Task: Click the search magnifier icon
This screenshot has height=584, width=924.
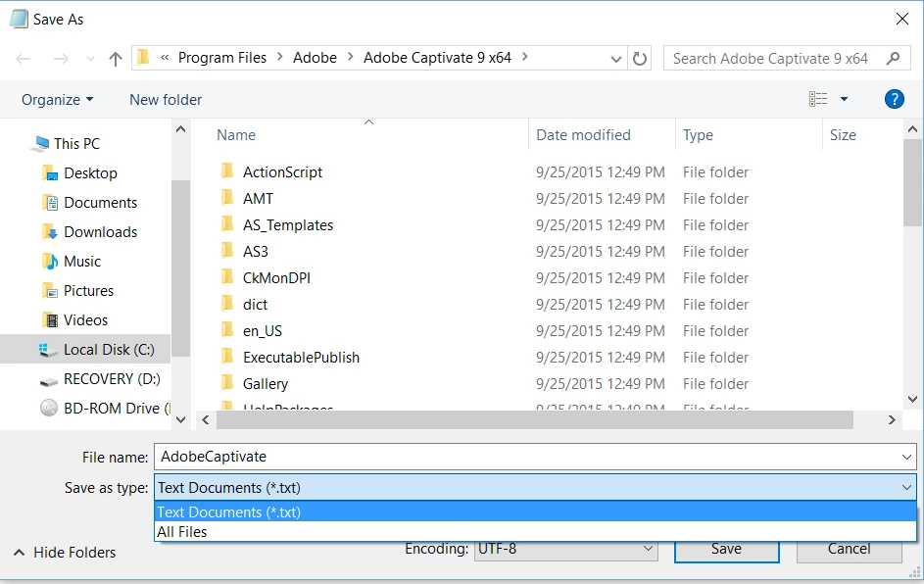Action: point(894,58)
